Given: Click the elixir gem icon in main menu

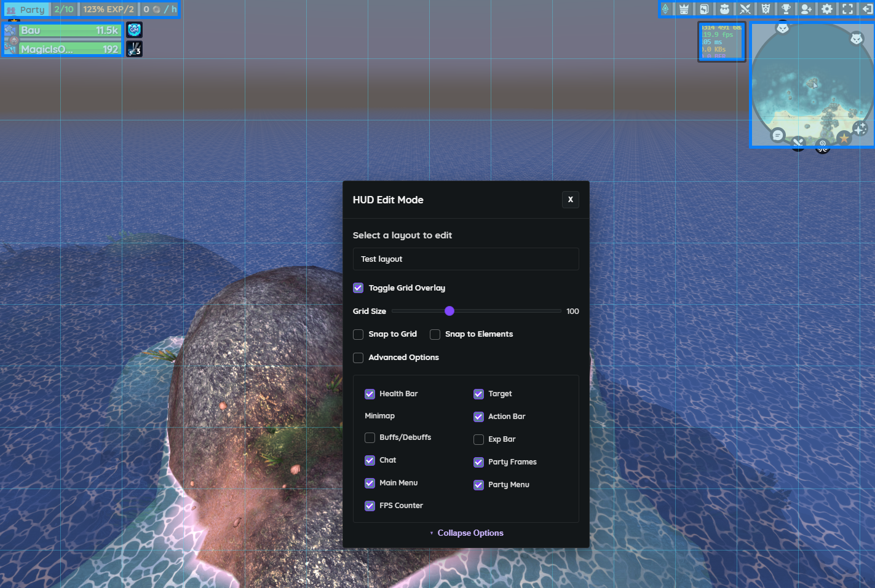Looking at the screenshot, I should pos(665,9).
